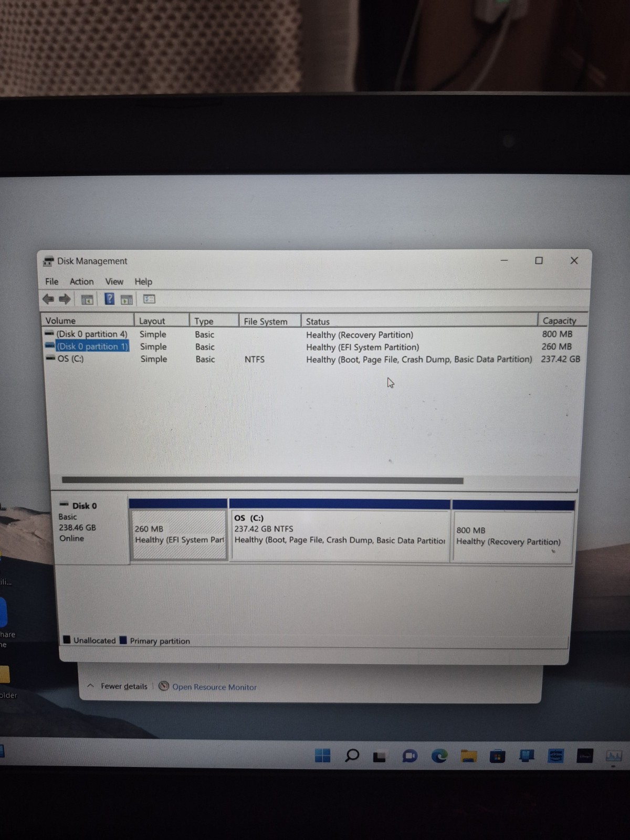Maximize the Disk Management window
The height and width of the screenshot is (840, 630).
(539, 260)
